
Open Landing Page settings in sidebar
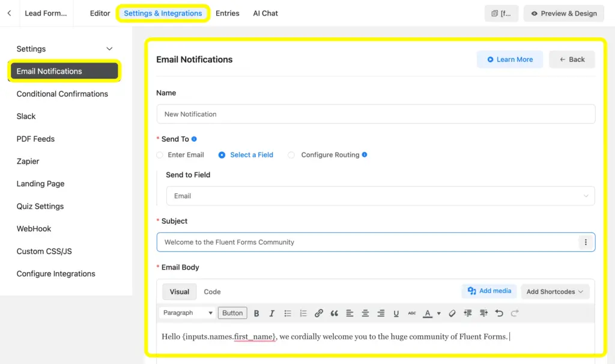coord(40,184)
